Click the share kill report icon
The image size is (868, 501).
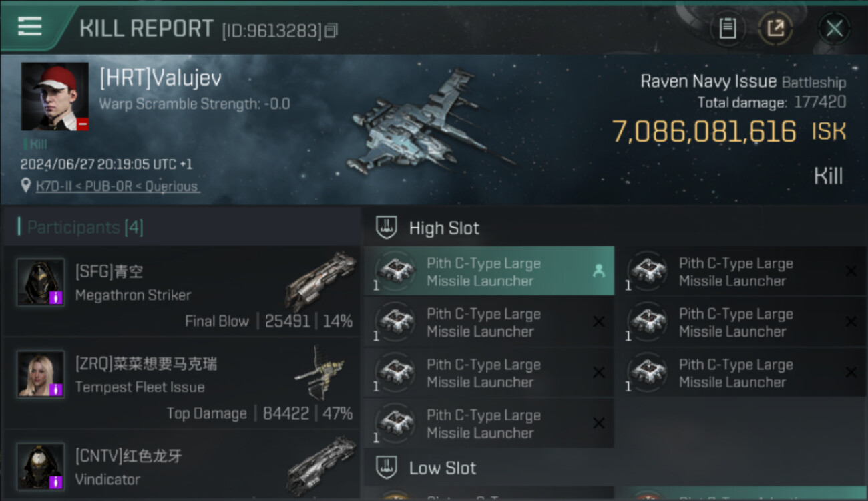tap(775, 29)
